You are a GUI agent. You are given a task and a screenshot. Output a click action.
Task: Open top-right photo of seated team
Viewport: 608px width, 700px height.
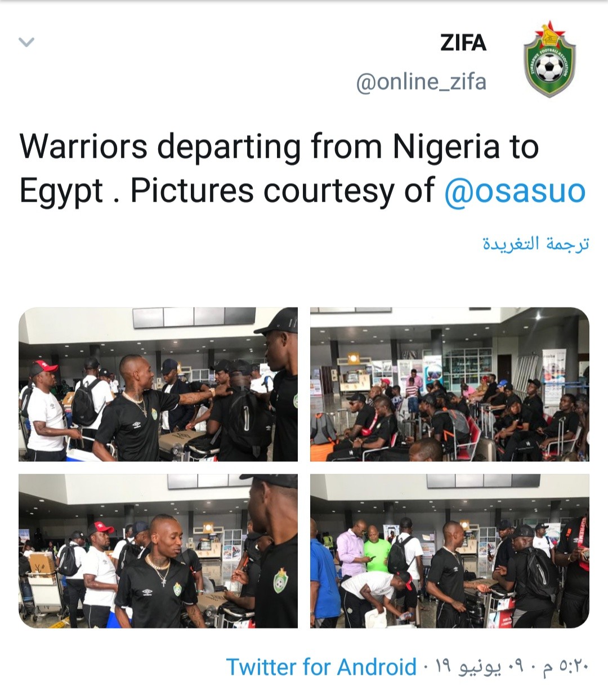(x=449, y=384)
